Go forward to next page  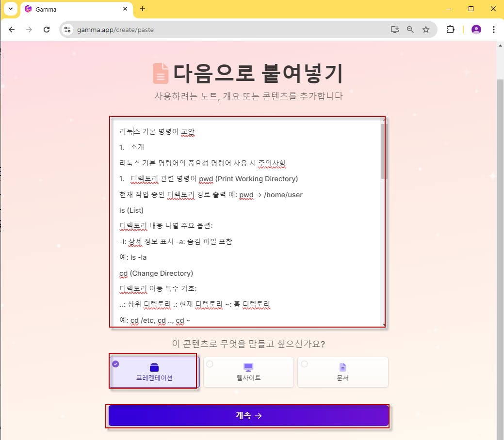coord(29,30)
